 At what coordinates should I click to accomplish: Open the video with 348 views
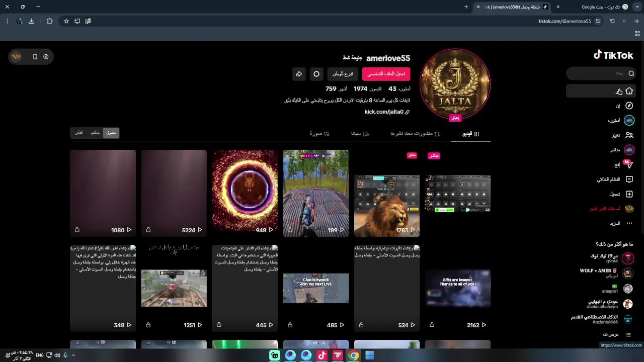(103, 288)
